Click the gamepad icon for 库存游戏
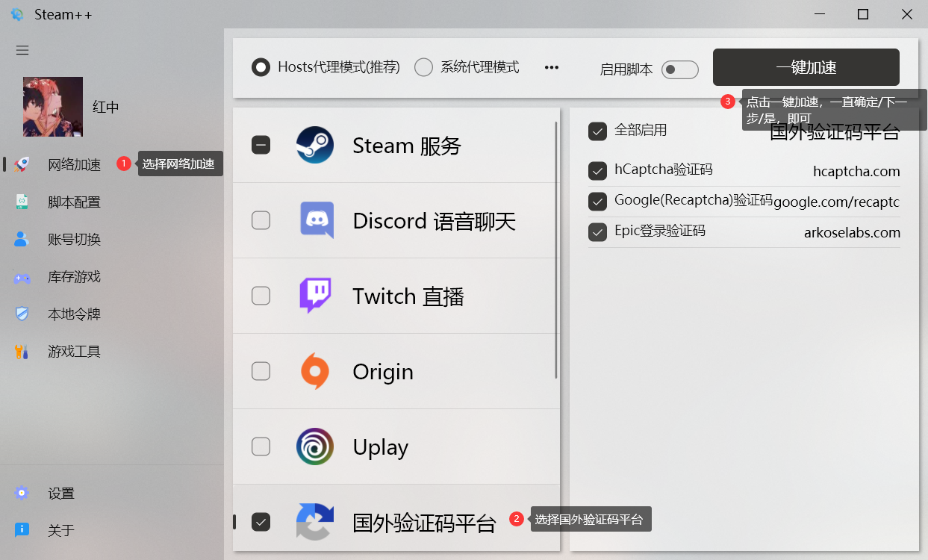Image resolution: width=928 pixels, height=560 pixels. (22, 277)
